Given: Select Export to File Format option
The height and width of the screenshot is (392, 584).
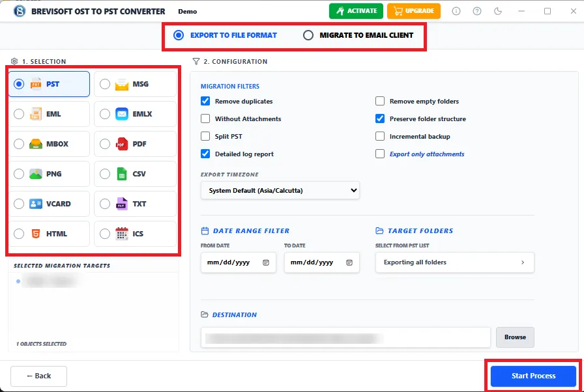Looking at the screenshot, I should (226, 35).
